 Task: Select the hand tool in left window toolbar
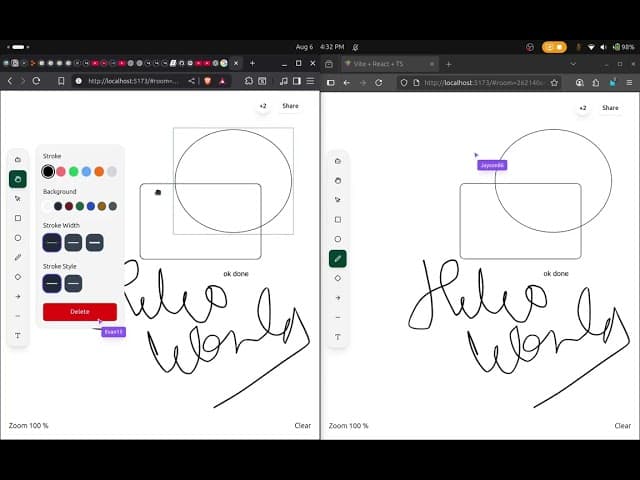(x=18, y=179)
